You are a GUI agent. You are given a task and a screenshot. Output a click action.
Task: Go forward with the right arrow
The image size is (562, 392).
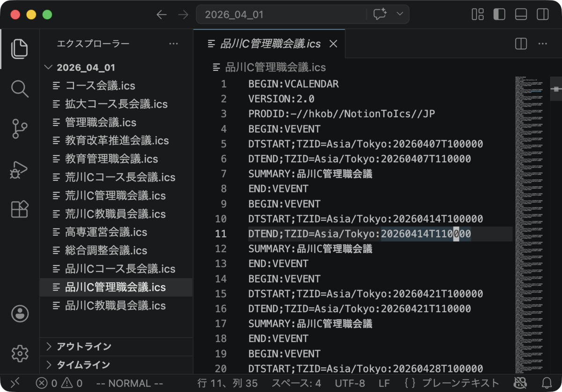(184, 15)
